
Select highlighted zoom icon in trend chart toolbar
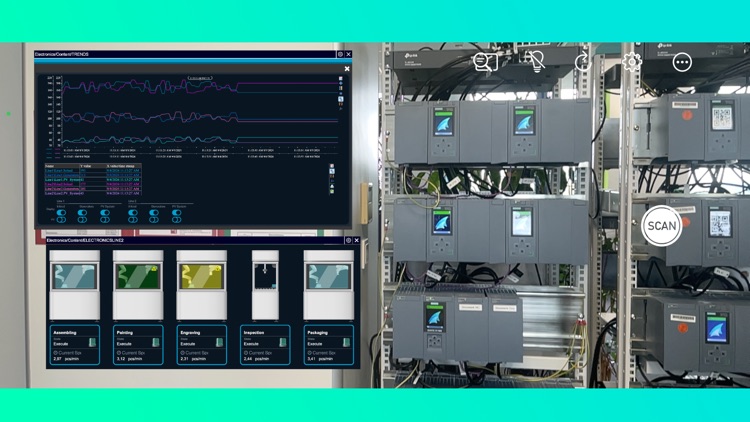341,99
